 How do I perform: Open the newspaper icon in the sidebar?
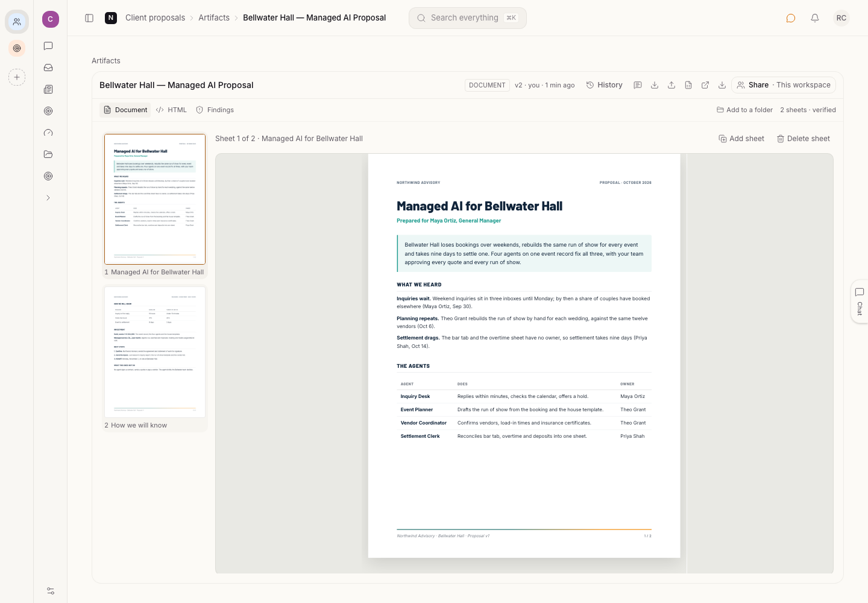point(48,89)
